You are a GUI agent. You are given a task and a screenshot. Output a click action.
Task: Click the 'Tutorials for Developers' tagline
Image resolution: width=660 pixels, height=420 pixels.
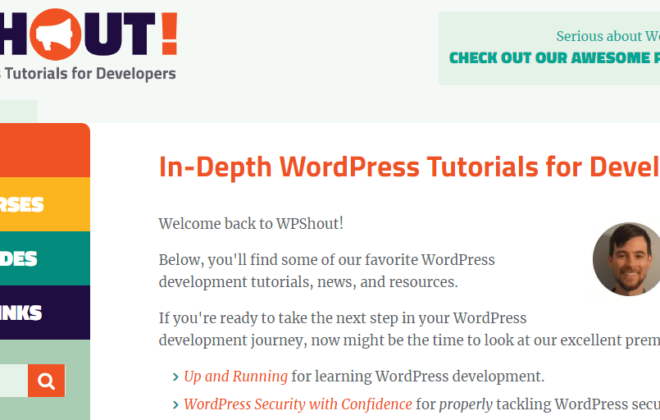(x=90, y=74)
